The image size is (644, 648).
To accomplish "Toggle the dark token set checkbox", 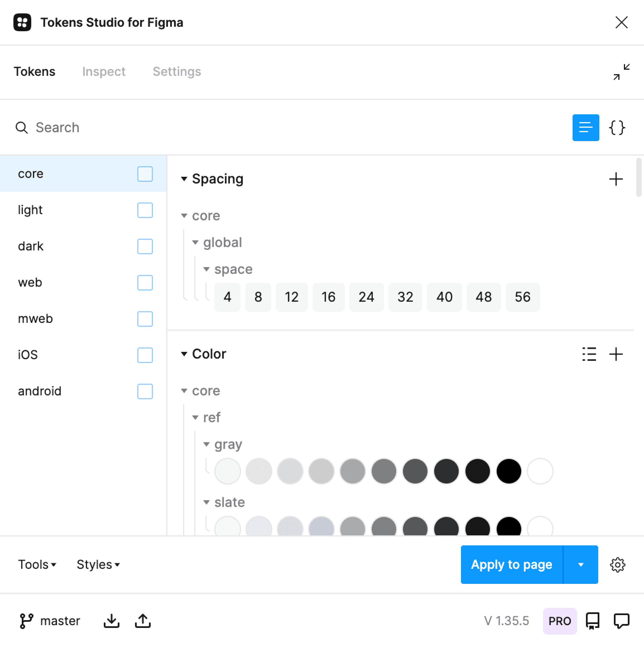I will (x=145, y=246).
